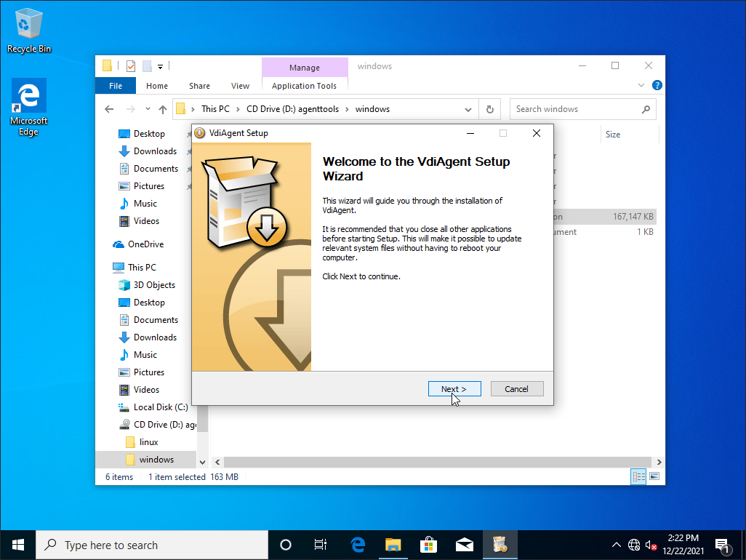Viewport: 746px width, 560px height.
Task: Click the horizontal scrollbar in file list
Action: [437, 462]
